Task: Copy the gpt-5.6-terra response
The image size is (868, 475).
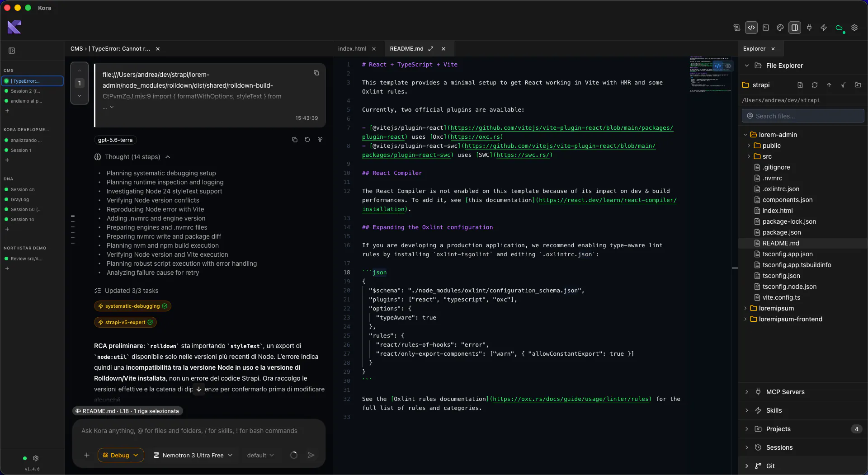Action: tap(295, 140)
